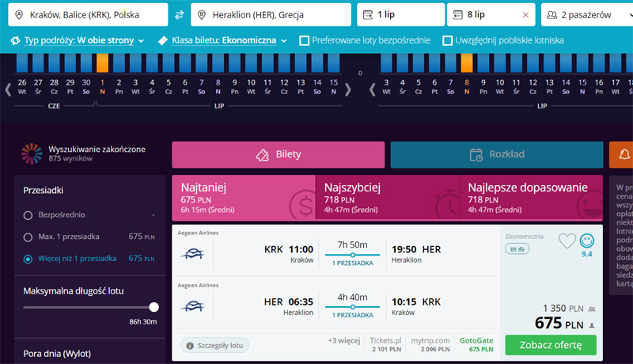Viewport: 633px width, 364px height.
Task: Swap origin and destination airports
Action: (x=180, y=15)
